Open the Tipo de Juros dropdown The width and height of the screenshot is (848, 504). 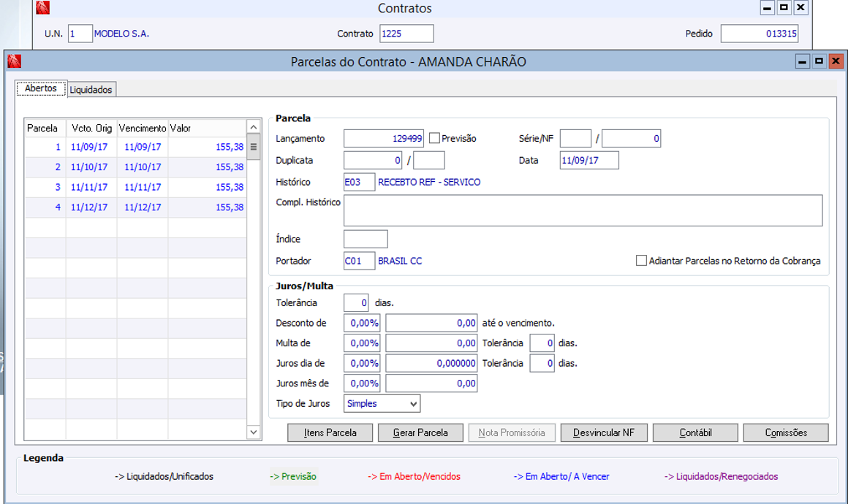pos(414,403)
